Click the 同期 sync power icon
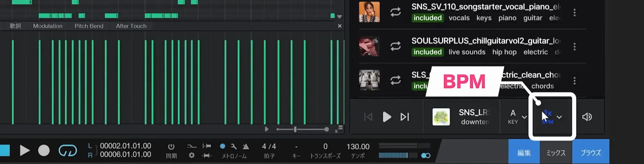 [x=171, y=147]
